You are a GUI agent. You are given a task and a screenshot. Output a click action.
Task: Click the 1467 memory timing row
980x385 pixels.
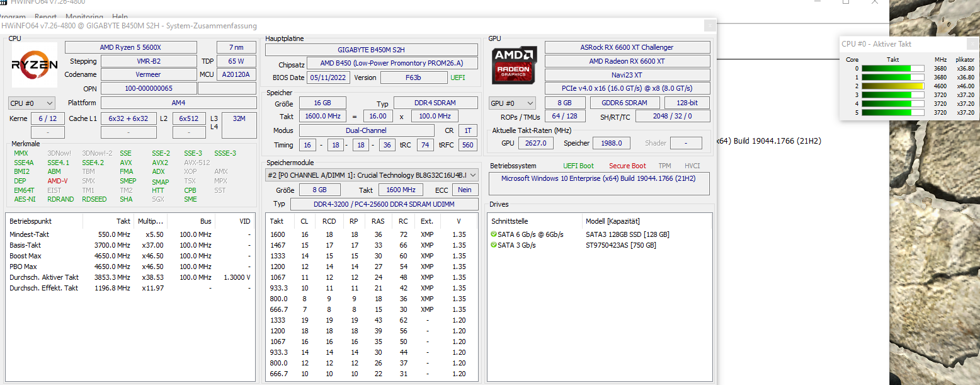click(x=372, y=245)
